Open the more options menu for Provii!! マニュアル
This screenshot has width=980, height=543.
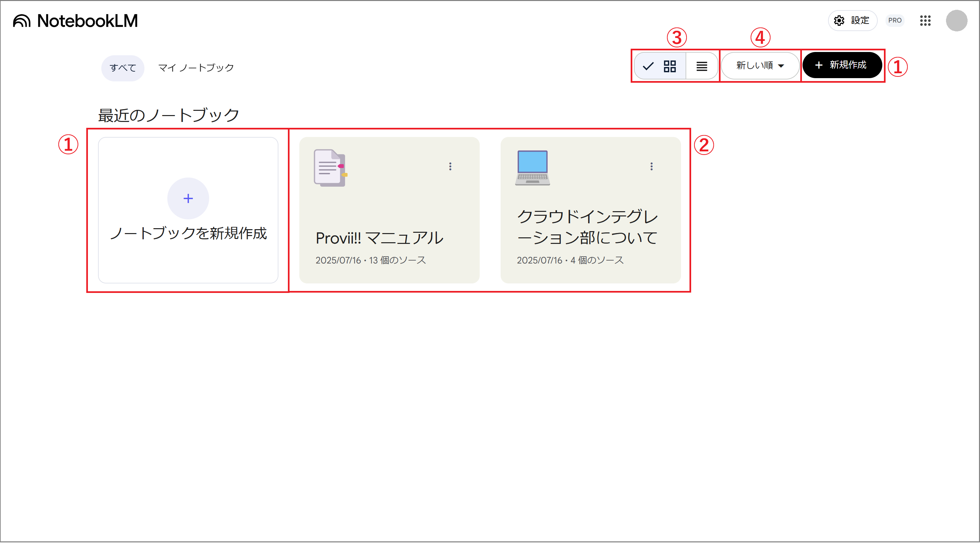[450, 166]
